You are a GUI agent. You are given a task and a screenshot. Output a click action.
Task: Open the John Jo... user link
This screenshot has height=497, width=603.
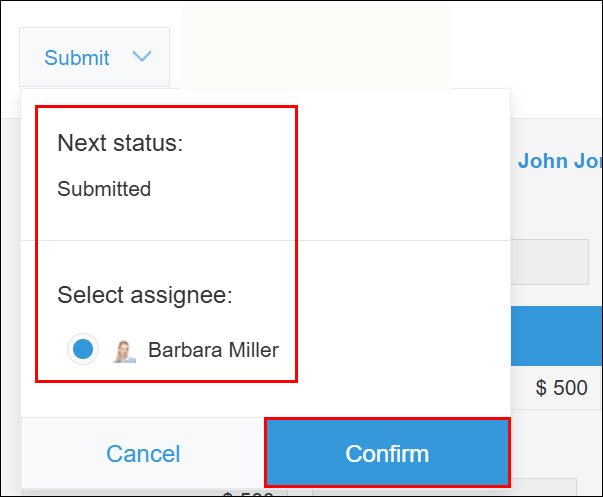click(559, 162)
